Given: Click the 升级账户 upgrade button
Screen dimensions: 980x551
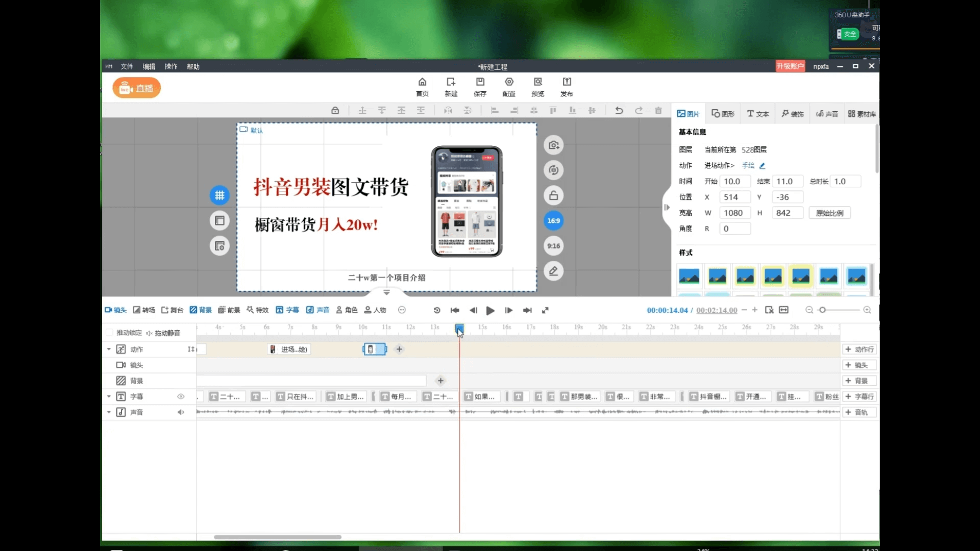Looking at the screenshot, I should coord(790,66).
